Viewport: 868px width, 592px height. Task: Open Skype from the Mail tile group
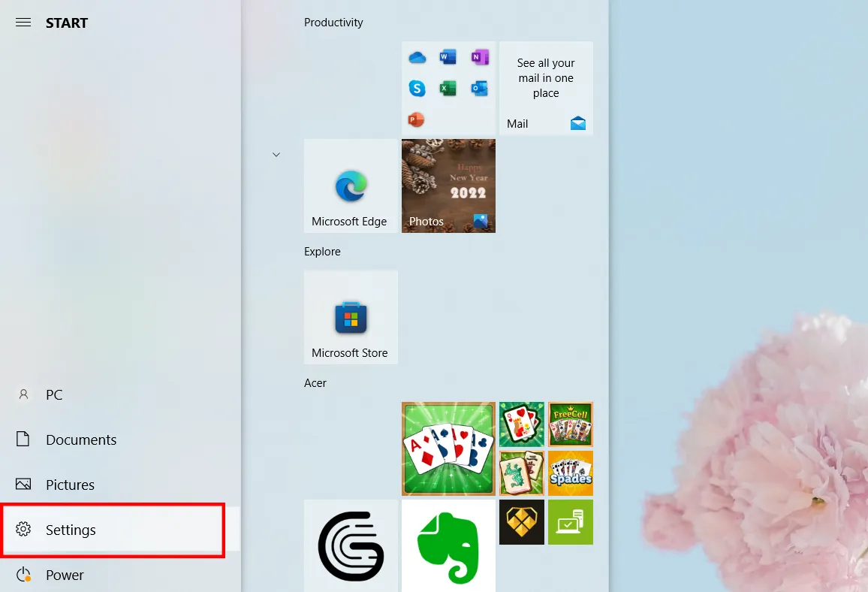[x=417, y=88]
